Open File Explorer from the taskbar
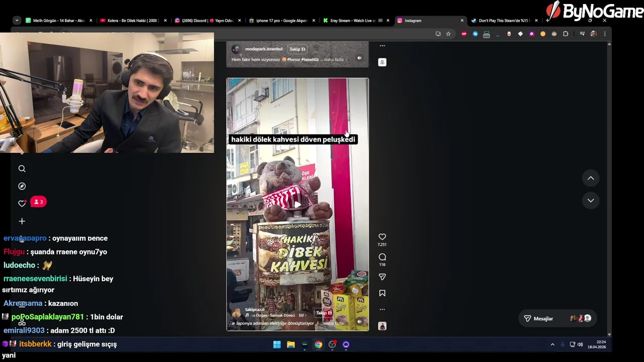This screenshot has width=644, height=362. click(x=291, y=344)
